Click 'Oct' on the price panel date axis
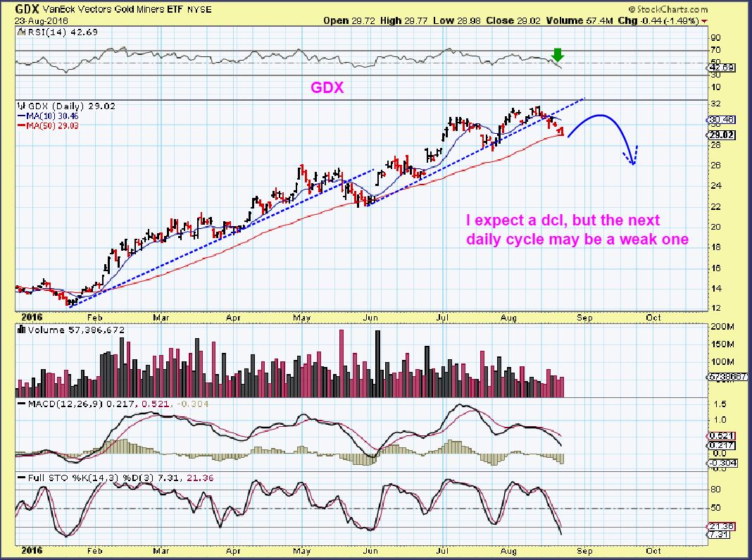The image size is (752, 560). [653, 318]
